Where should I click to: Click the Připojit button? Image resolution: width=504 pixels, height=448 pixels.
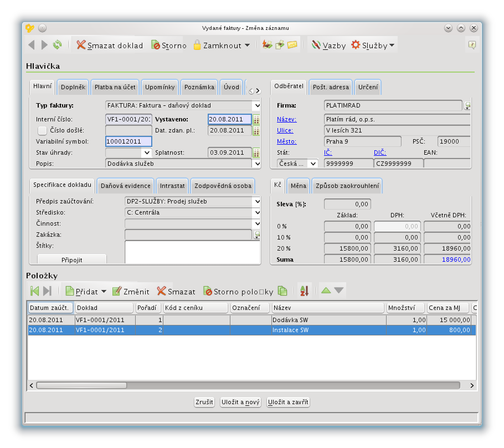point(71,259)
